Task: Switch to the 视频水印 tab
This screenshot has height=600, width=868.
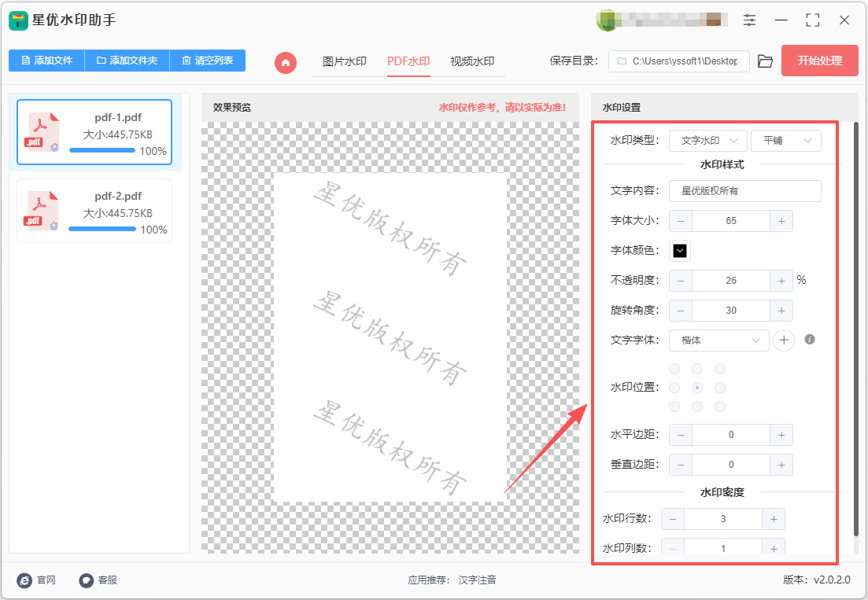Action: click(x=472, y=61)
